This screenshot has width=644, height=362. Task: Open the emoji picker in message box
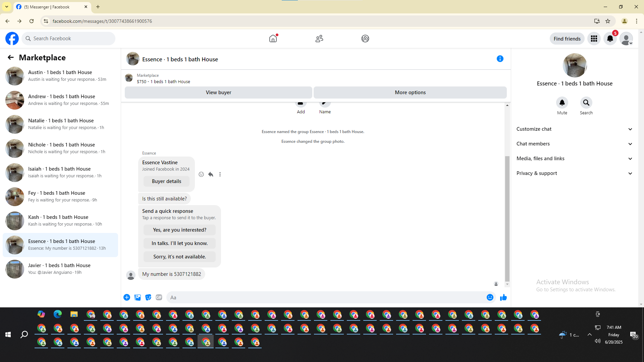click(490, 297)
